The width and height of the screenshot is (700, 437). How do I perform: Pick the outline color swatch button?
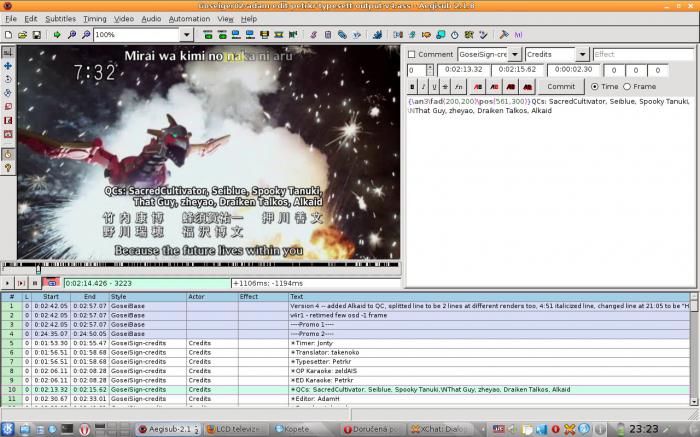tap(511, 87)
